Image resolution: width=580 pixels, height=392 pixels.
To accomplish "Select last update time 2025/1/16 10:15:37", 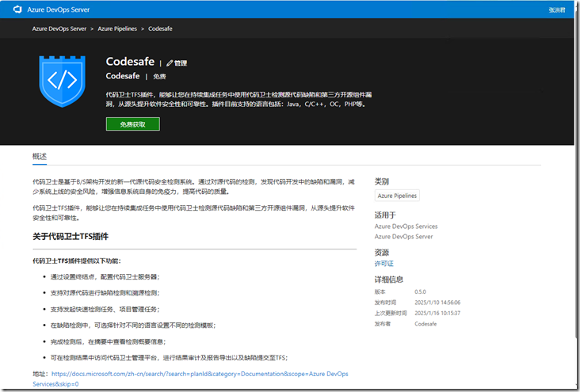I will [437, 314].
